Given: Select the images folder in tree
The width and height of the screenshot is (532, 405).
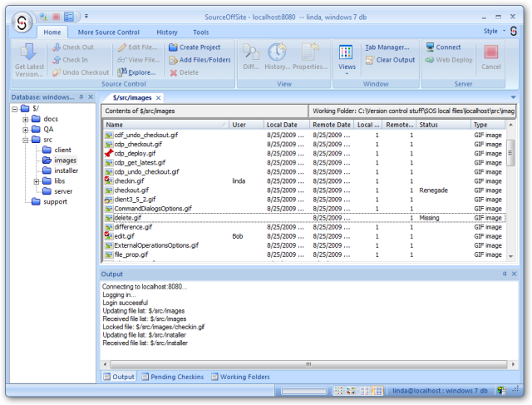Looking at the screenshot, I should click(59, 161).
